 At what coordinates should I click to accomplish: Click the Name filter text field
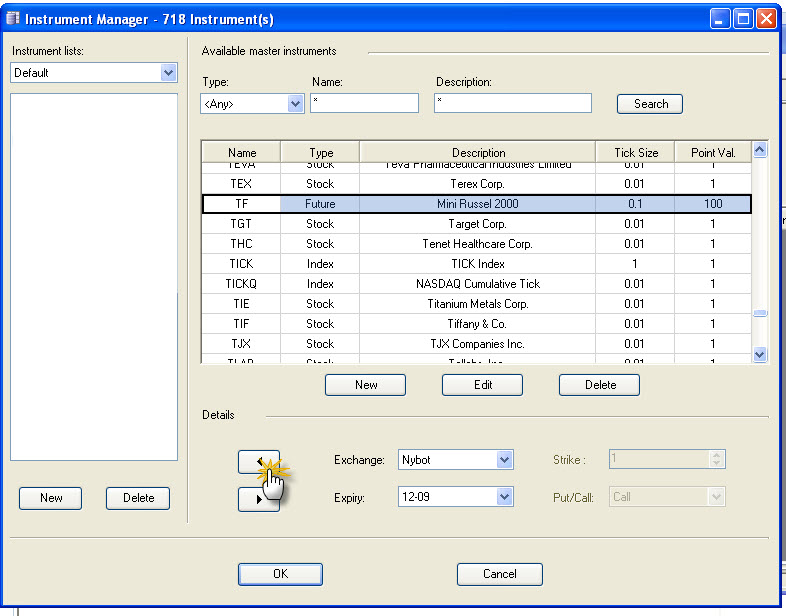pyautogui.click(x=364, y=103)
